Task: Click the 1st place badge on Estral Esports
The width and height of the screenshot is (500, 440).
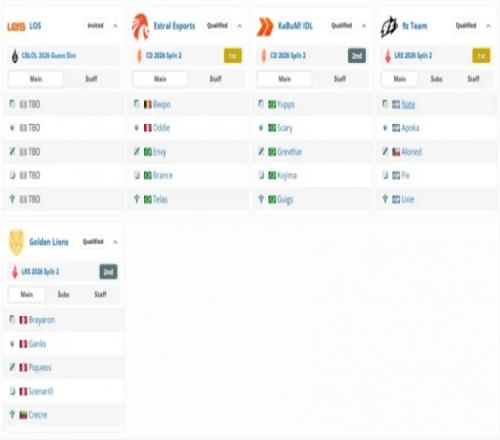Action: (x=233, y=56)
